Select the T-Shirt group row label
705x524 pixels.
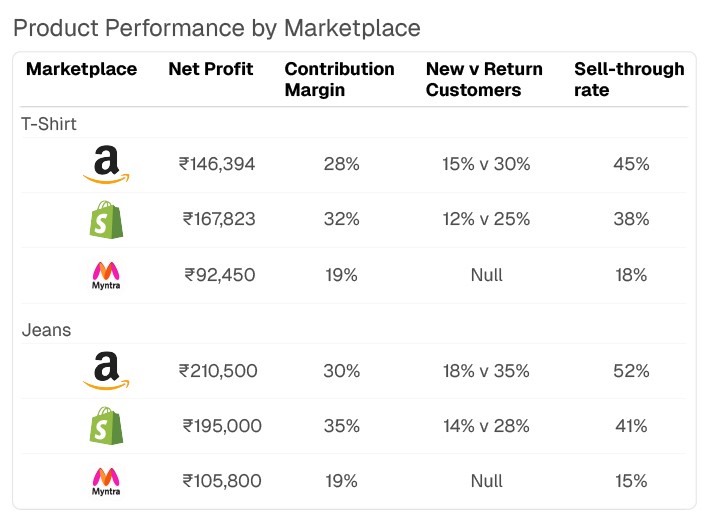[x=49, y=124]
